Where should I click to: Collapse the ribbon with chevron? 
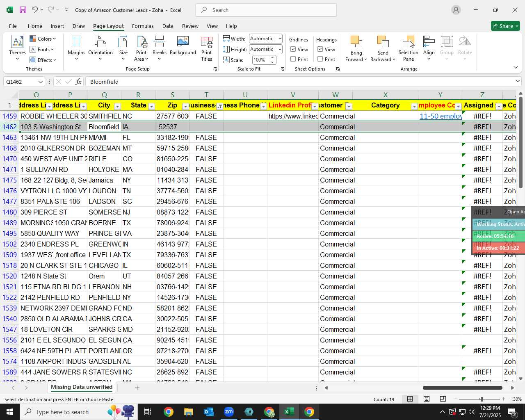click(x=516, y=67)
